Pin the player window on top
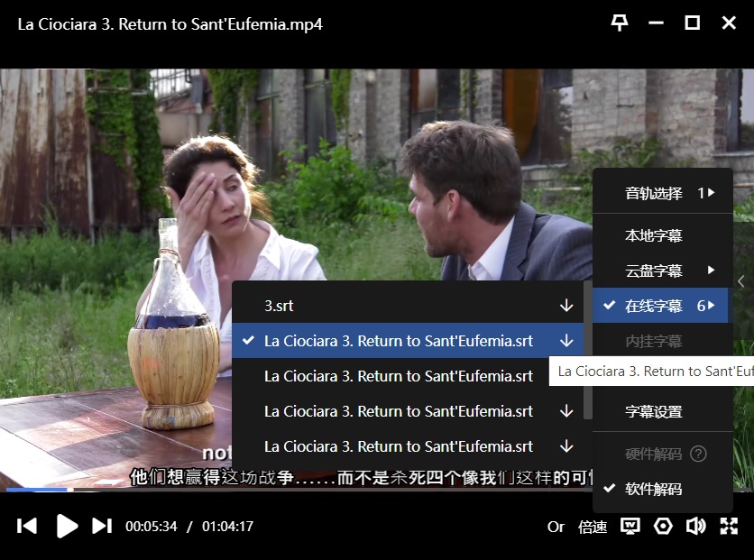Image resolution: width=754 pixels, height=560 pixels. [x=620, y=23]
